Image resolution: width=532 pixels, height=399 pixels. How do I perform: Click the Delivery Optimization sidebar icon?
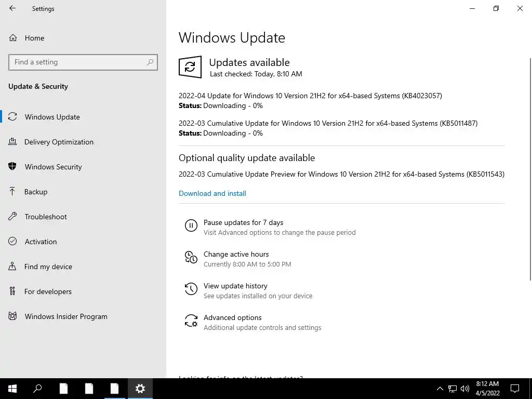tap(12, 141)
